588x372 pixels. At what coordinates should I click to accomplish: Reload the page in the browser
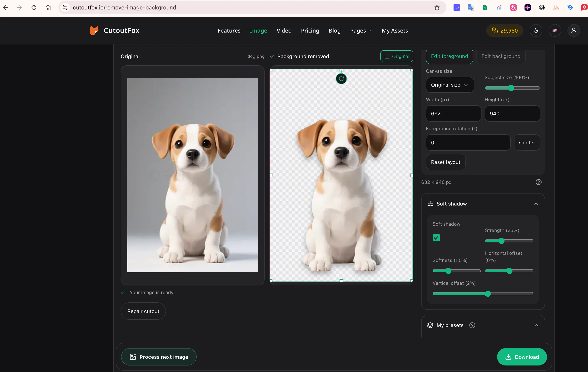34,7
